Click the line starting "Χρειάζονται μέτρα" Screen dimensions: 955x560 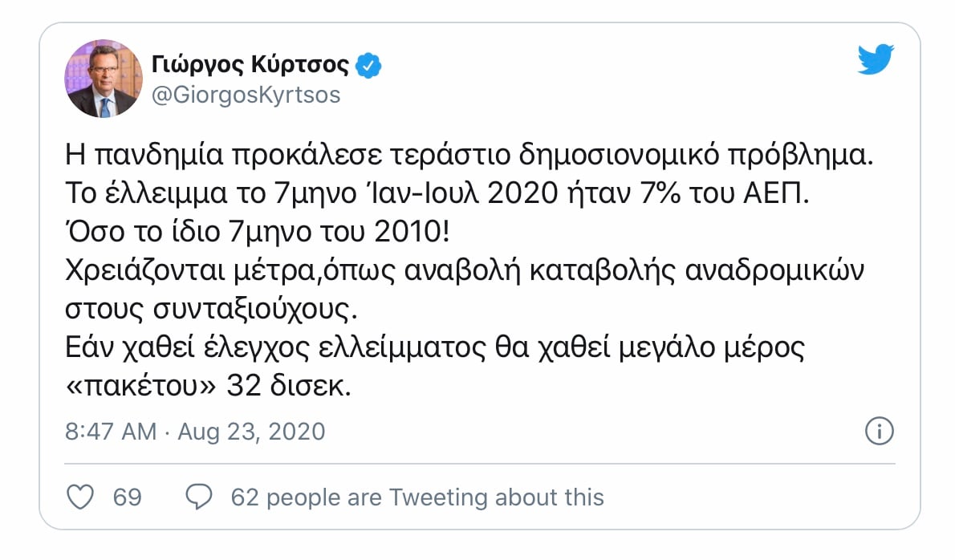[x=463, y=270]
